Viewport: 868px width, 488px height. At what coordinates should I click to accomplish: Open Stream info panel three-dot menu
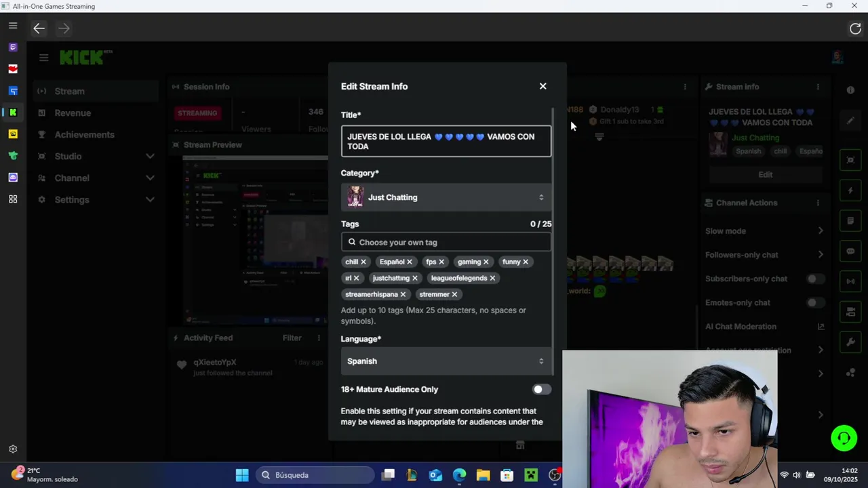[x=818, y=87]
